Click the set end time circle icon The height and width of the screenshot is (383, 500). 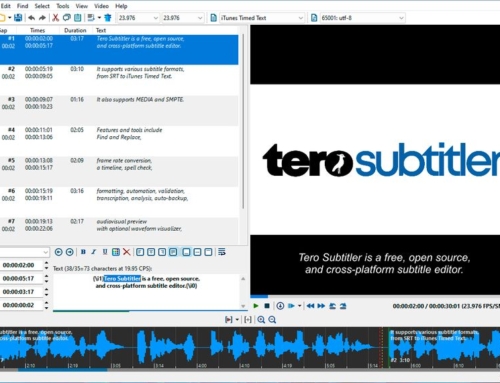pyautogui.click(x=69, y=252)
